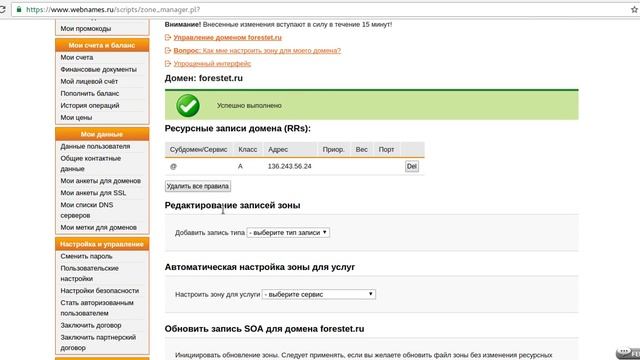Click the browser reload icon
Viewport: 640px width, 360px height.
(x=2, y=9)
